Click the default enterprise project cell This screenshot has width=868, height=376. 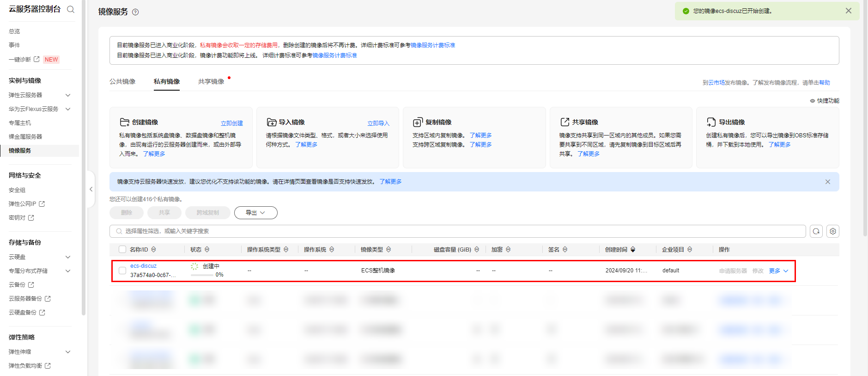click(x=671, y=271)
